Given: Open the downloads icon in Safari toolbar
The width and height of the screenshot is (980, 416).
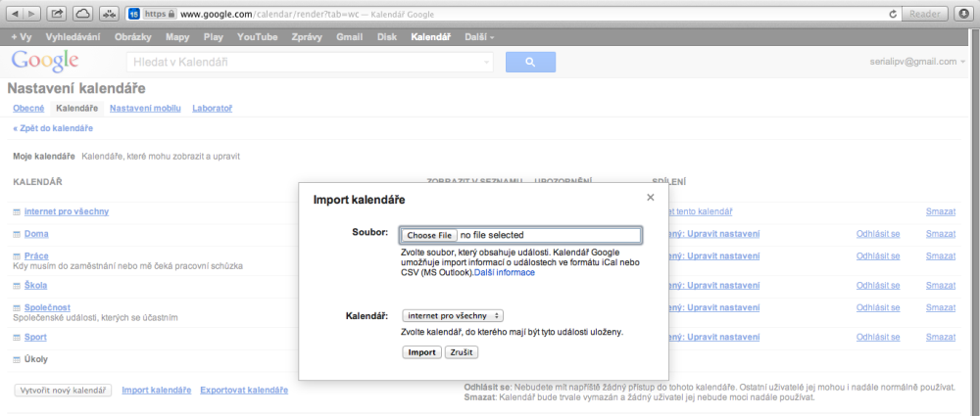Looking at the screenshot, I should point(963,14).
